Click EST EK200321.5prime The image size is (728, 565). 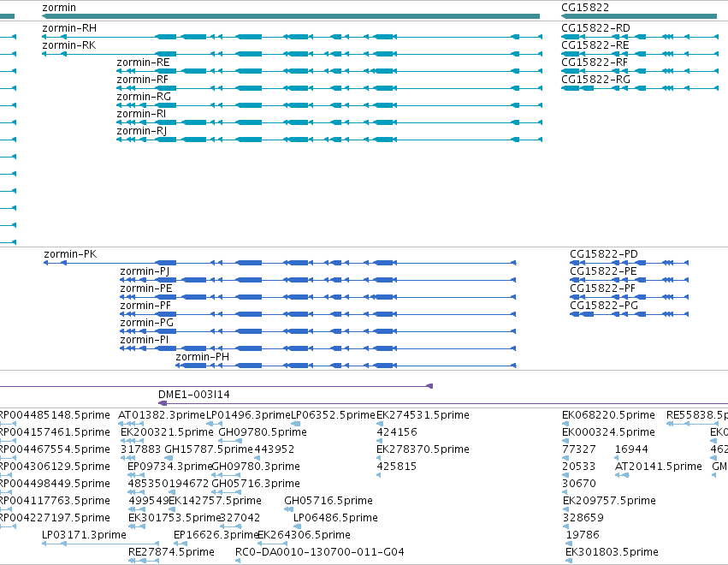click(167, 432)
